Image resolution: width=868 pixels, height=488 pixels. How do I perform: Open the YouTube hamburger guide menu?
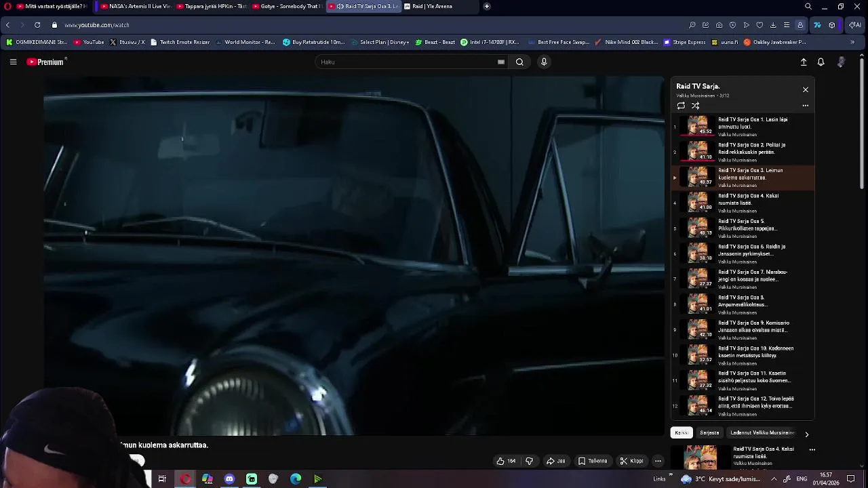pos(13,62)
